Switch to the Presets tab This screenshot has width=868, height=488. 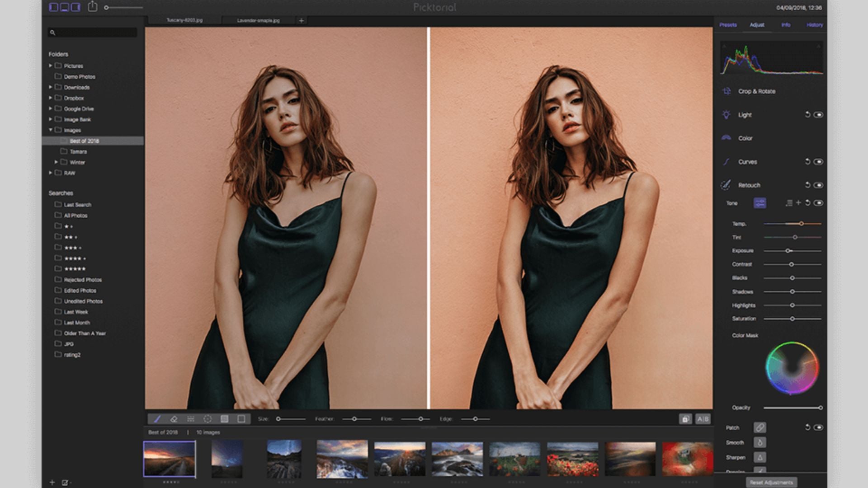[728, 25]
